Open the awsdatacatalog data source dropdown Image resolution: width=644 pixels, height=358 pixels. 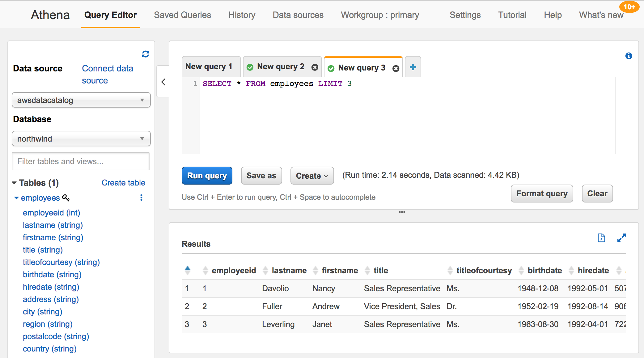(81, 100)
